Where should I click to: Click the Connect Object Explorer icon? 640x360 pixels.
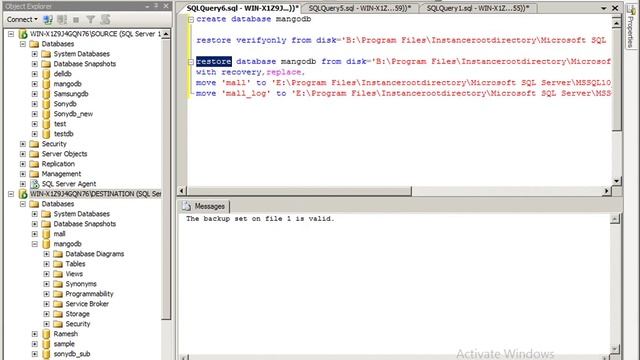tap(48, 19)
